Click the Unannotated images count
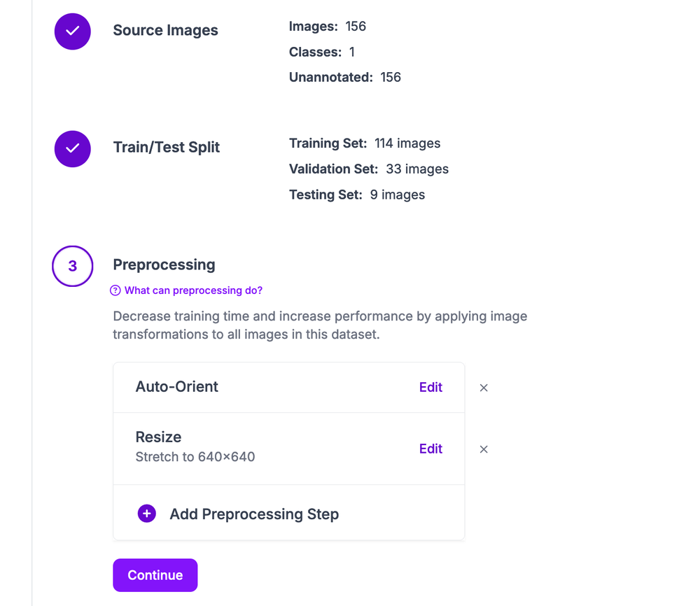700x606 pixels. point(391,77)
